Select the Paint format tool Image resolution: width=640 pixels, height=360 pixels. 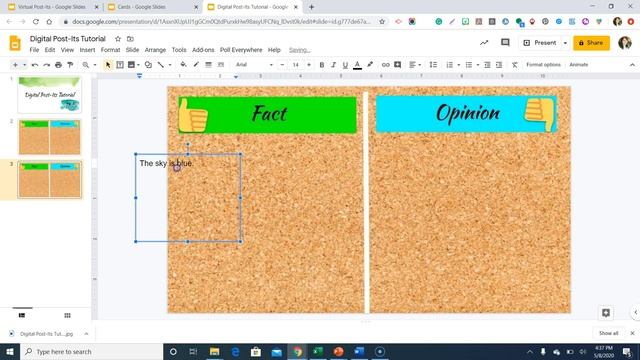(x=70, y=65)
